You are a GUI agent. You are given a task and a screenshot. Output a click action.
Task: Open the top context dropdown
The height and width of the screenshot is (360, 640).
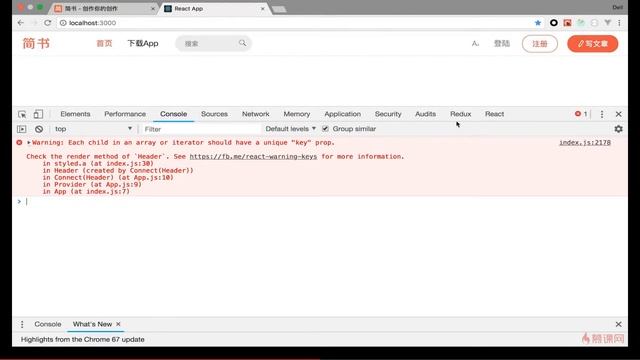click(93, 129)
